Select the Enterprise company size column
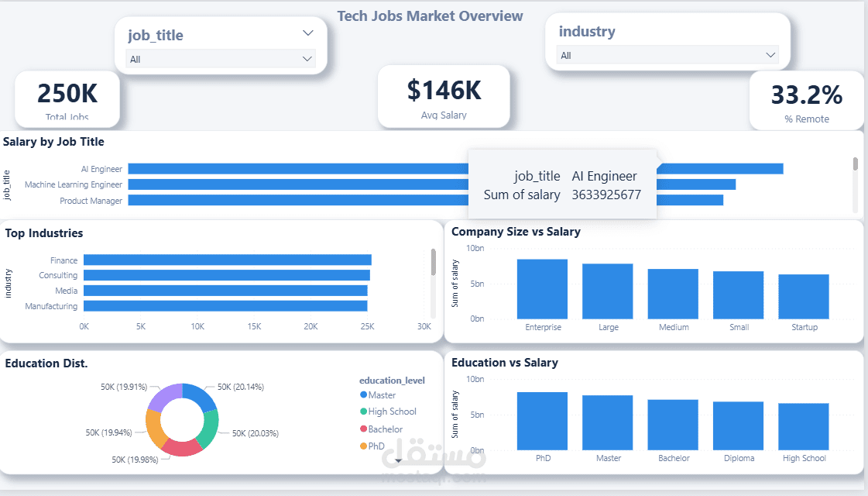Viewport: 868px width, 496px height. click(542, 289)
